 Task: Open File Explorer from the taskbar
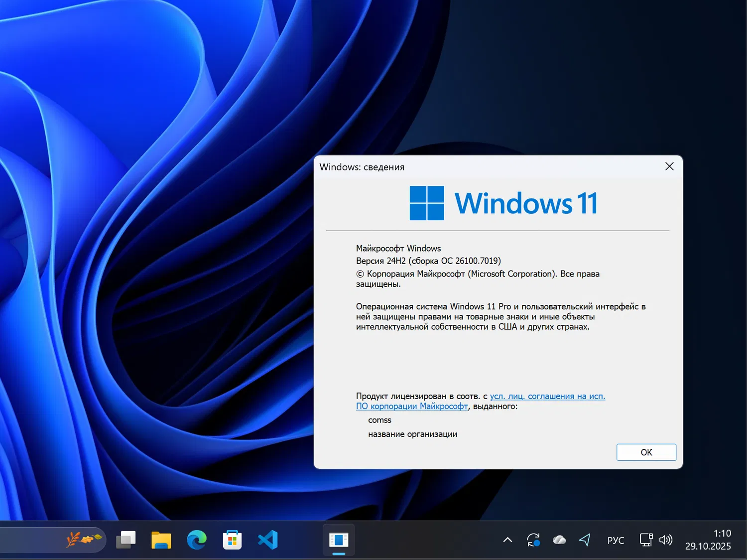[161, 540]
